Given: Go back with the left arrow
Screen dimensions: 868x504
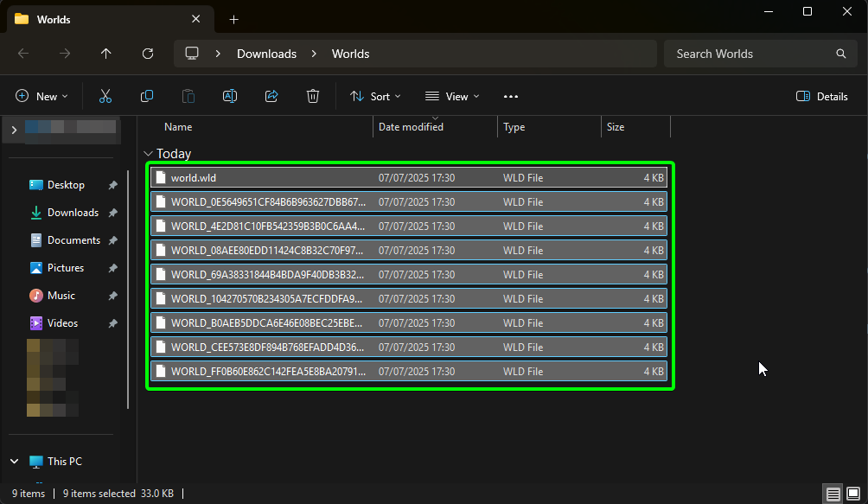Looking at the screenshot, I should coord(23,54).
